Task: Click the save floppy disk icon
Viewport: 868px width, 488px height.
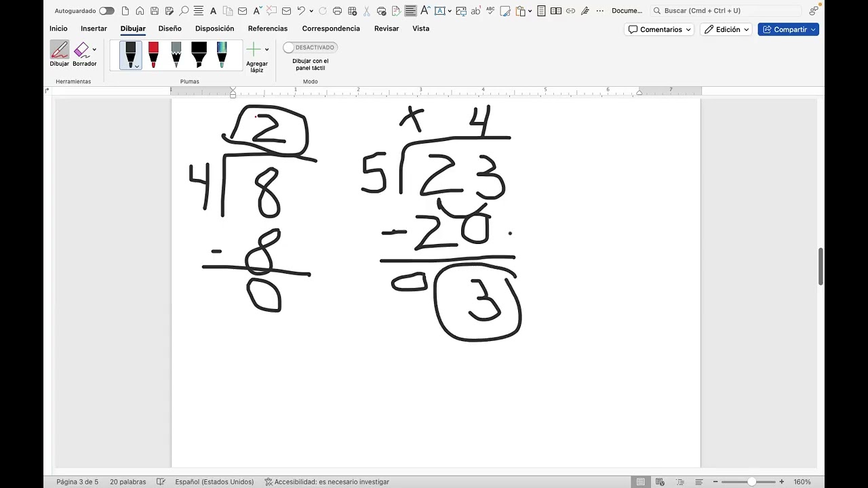Action: tap(155, 11)
